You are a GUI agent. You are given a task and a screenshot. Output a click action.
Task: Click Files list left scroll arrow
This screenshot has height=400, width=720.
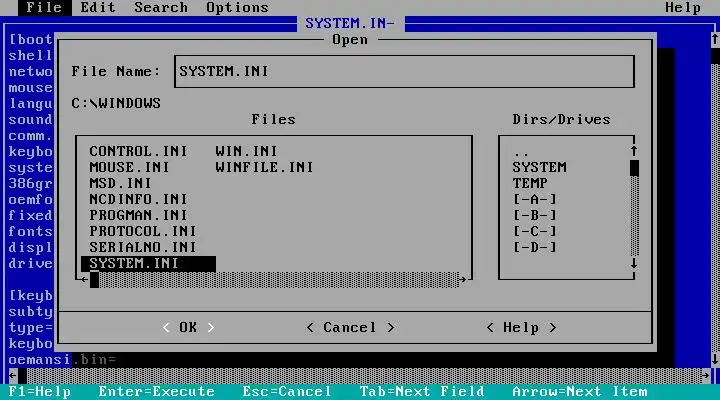click(84, 279)
